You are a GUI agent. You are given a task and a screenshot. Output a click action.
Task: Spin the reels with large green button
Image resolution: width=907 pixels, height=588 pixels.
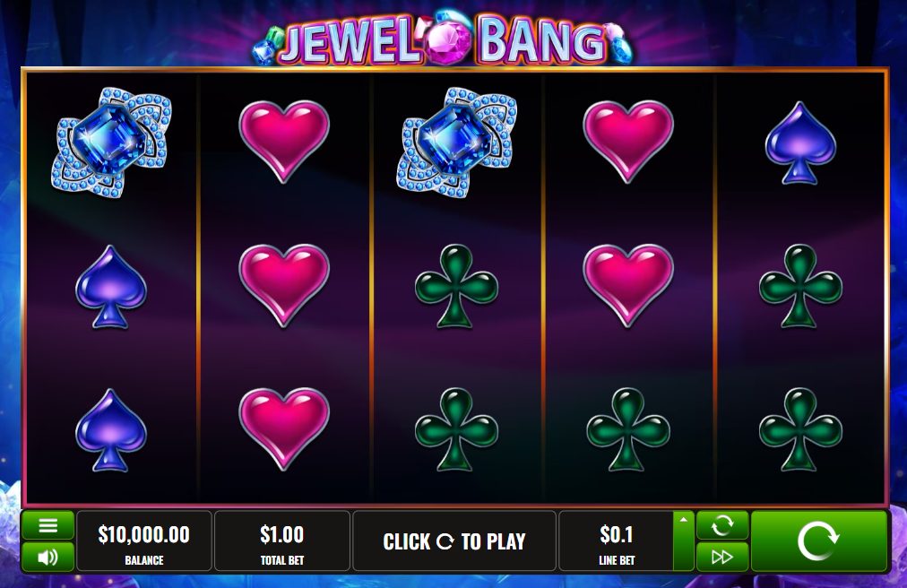pyautogui.click(x=818, y=541)
